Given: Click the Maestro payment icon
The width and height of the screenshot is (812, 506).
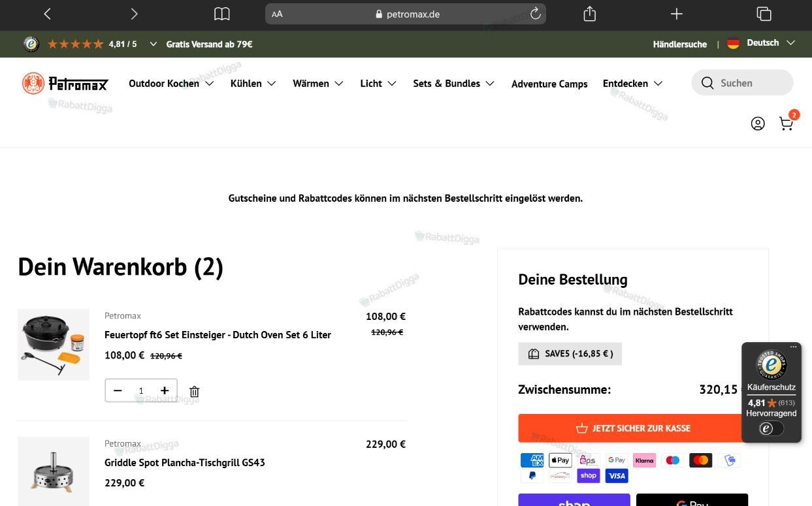Looking at the screenshot, I should click(672, 460).
